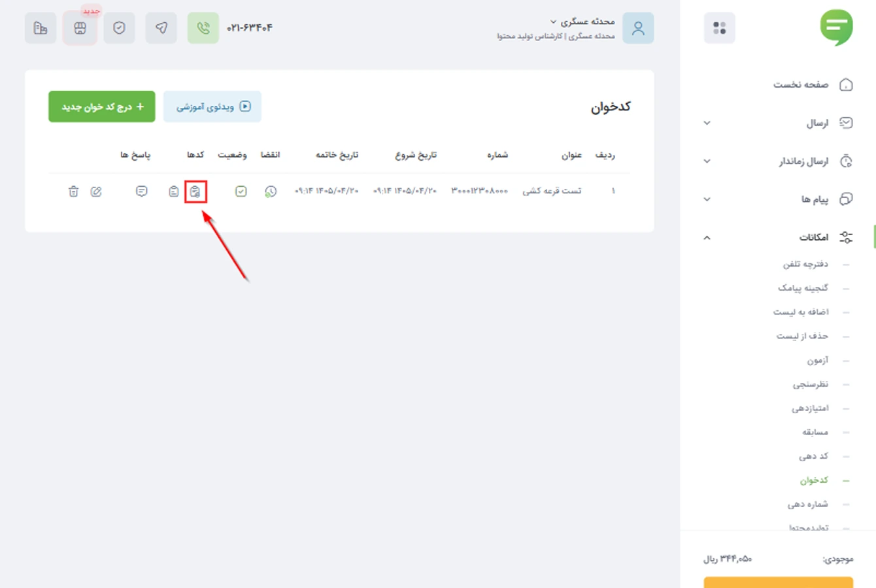Expand the ارسال menu chevron
Viewport: 876px width, 588px height.
click(707, 123)
